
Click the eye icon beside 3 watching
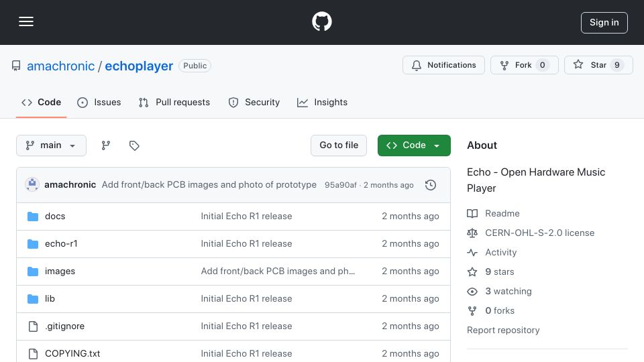click(x=472, y=292)
